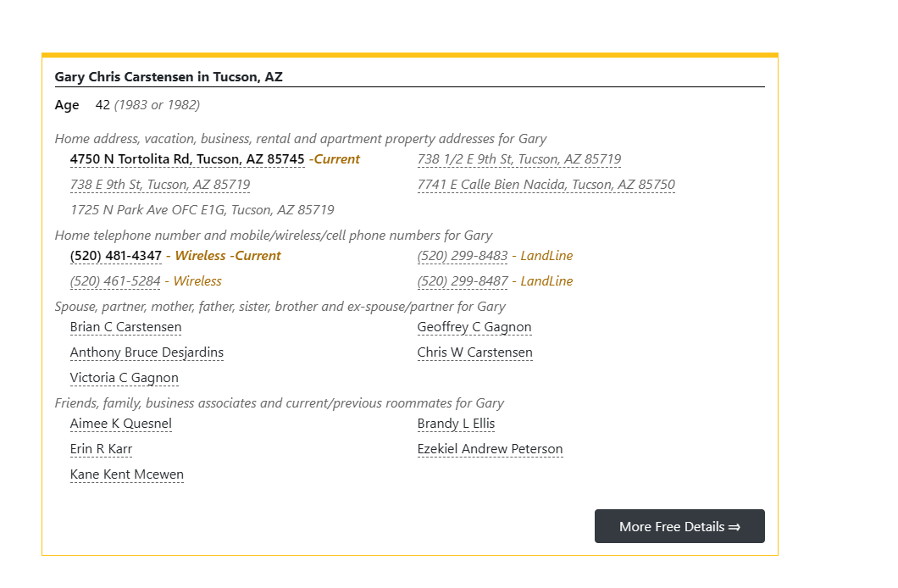Open the current wireless number (520) 481-4347
Image resolution: width=898 pixels, height=588 pixels.
click(116, 256)
